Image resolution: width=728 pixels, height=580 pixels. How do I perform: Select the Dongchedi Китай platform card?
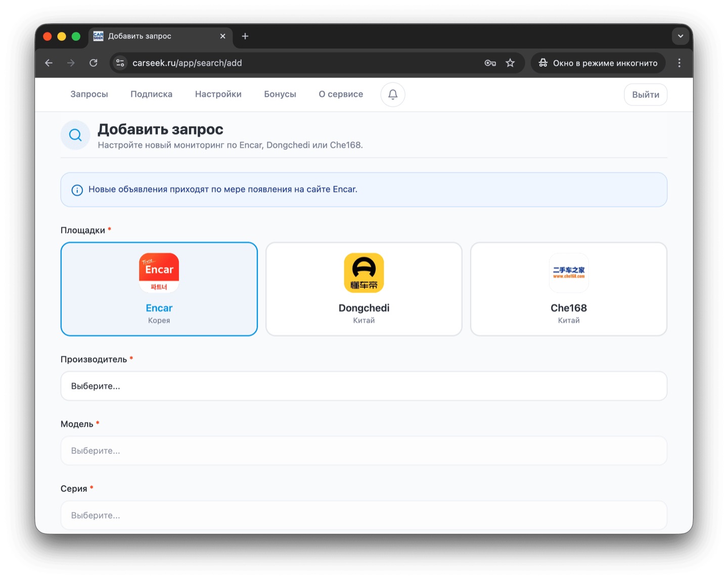(x=364, y=289)
